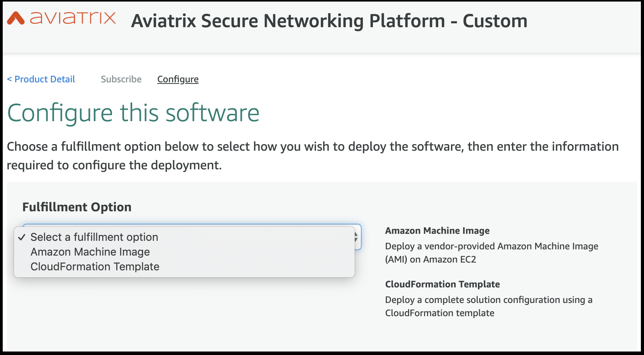Click the 'Configure this software' heading
Image resolution: width=644 pixels, height=355 pixels.
[x=133, y=113]
